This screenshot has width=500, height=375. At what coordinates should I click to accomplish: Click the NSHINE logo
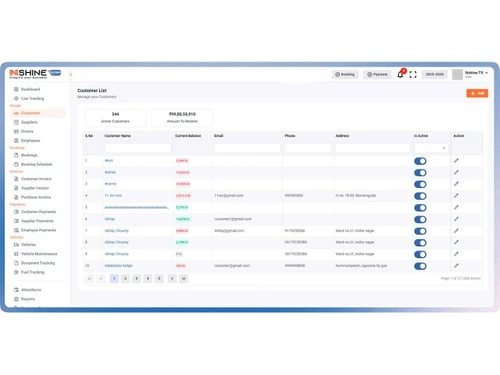[35, 74]
